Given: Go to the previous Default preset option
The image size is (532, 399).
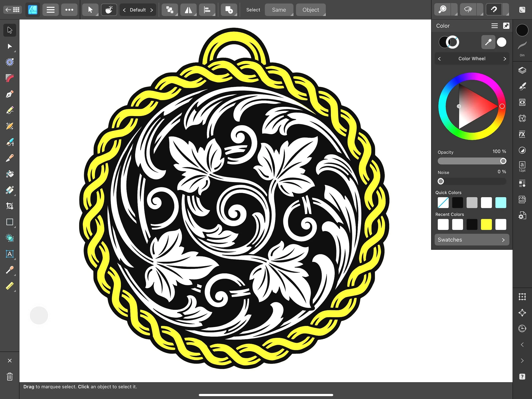Looking at the screenshot, I should coord(124,10).
